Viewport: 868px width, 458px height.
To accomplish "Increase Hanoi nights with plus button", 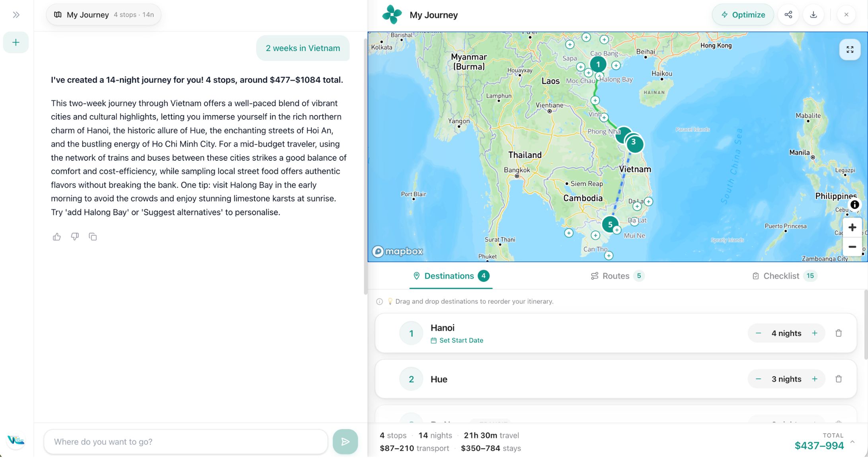I will coord(814,333).
